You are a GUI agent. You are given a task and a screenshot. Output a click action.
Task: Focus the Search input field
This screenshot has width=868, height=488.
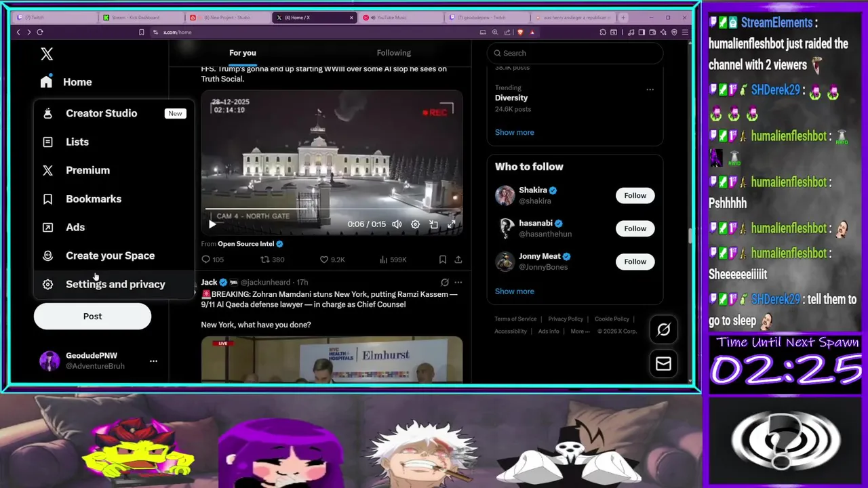tap(575, 53)
